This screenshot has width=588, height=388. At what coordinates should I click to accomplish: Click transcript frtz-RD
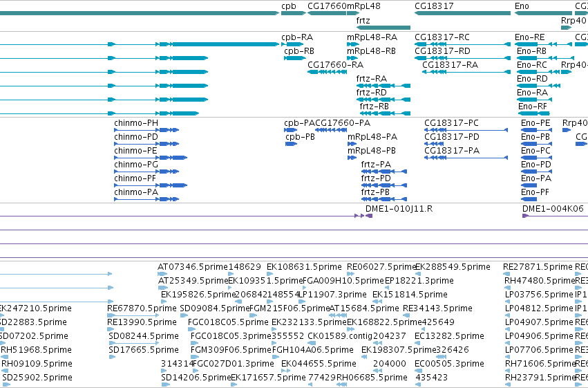[383, 100]
